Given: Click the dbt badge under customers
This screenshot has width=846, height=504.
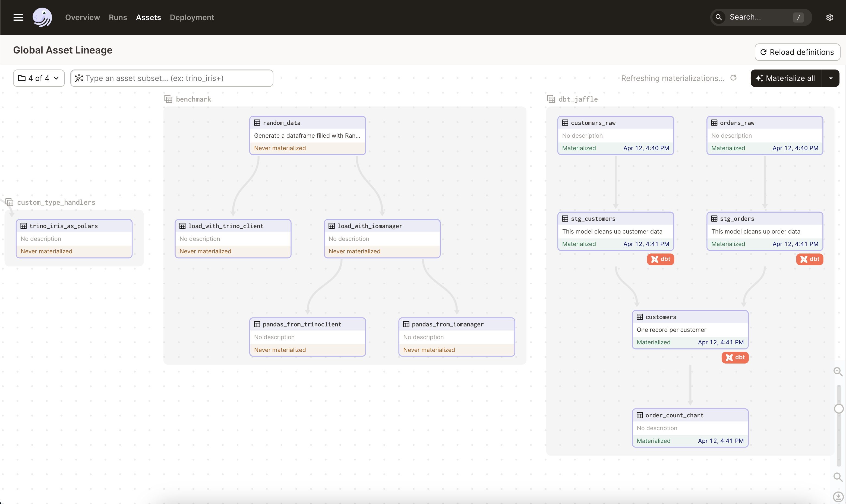Looking at the screenshot, I should (735, 357).
